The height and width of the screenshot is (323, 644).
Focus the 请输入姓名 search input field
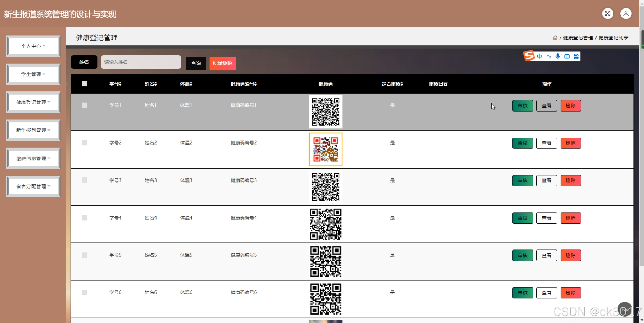141,62
